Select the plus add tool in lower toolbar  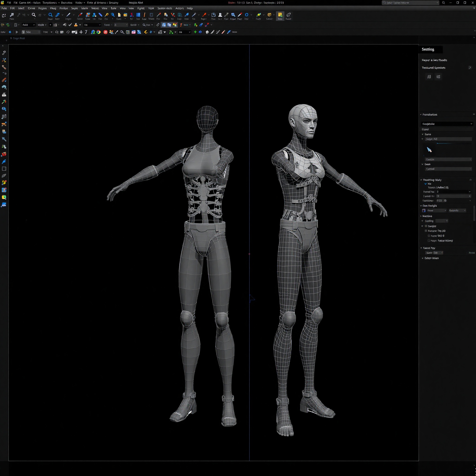click(81, 32)
